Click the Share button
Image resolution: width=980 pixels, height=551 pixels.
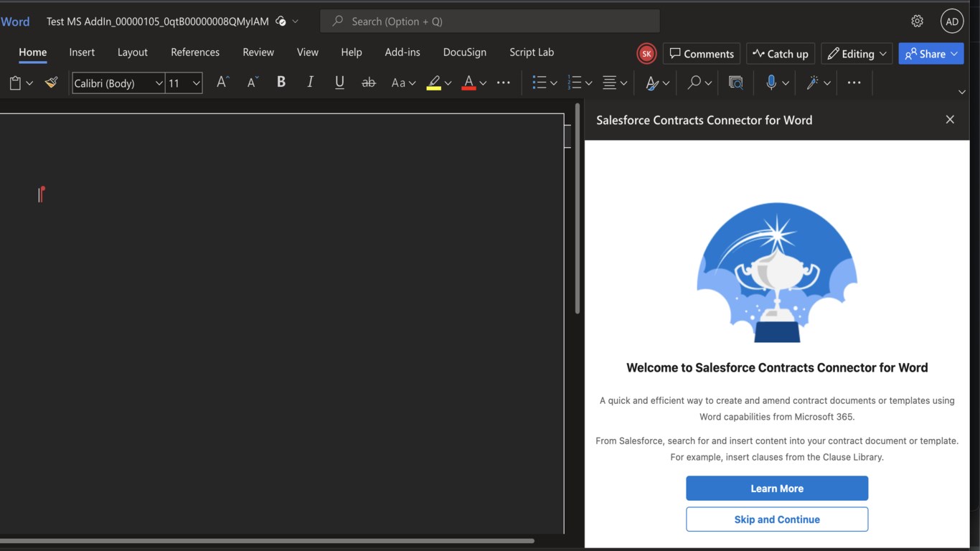[x=931, y=54]
